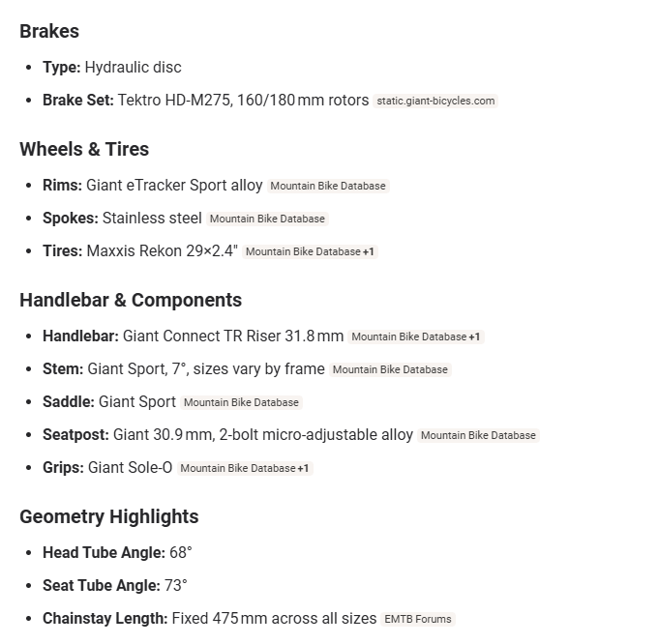The height and width of the screenshot is (644, 659).
Task: Open the Saddle Mountain Bike Database source
Action: [x=241, y=402]
